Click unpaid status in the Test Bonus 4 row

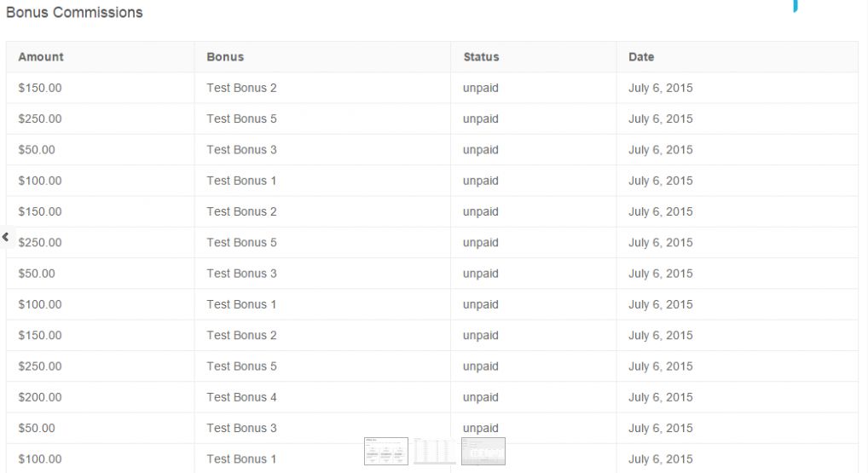click(481, 397)
